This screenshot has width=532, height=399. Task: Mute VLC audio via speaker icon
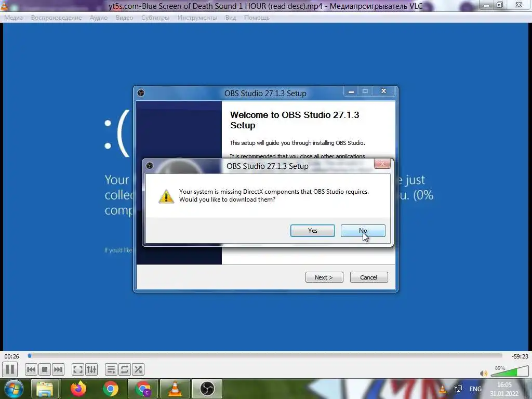[x=484, y=373]
